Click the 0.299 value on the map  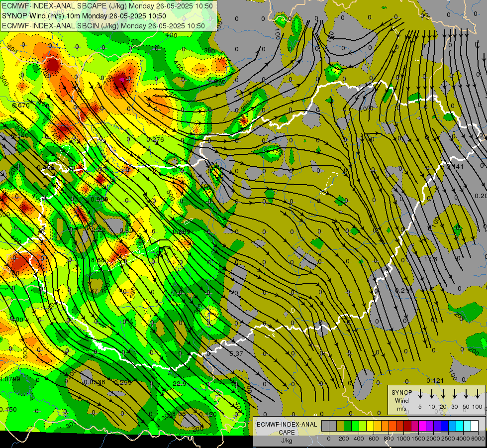(123, 382)
